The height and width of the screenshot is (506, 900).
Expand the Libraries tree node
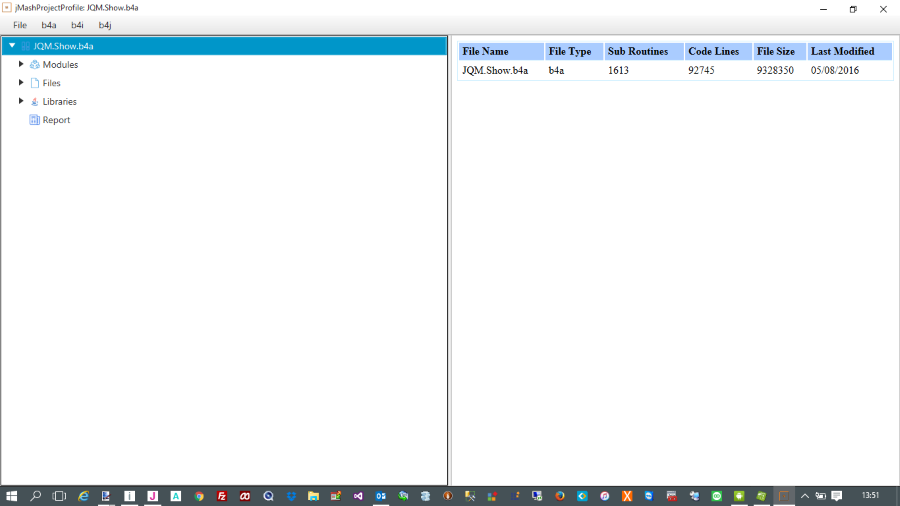[x=21, y=101]
